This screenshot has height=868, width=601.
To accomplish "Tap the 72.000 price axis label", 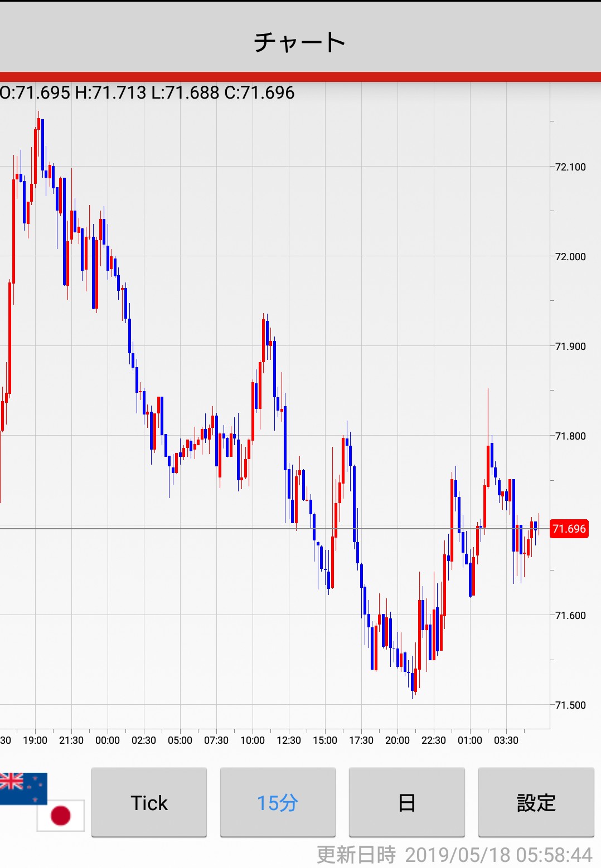I will tap(570, 257).
